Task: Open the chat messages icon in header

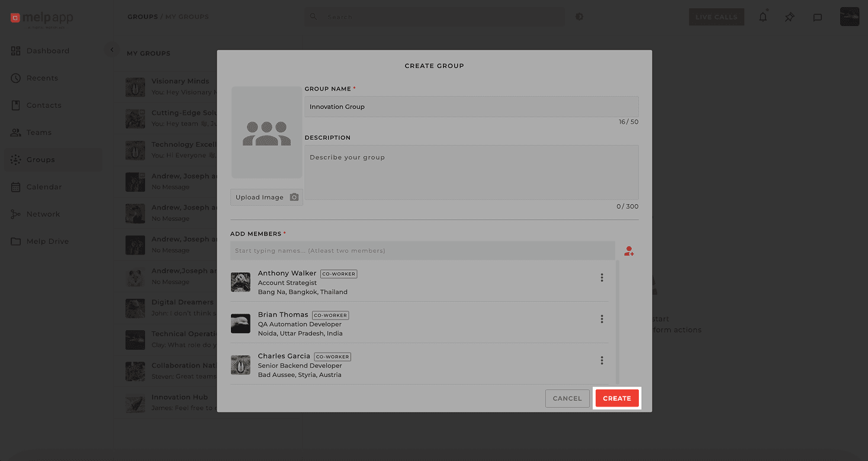Action: point(817,17)
